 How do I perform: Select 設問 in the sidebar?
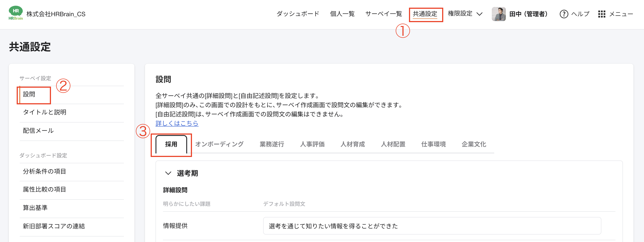click(x=29, y=94)
